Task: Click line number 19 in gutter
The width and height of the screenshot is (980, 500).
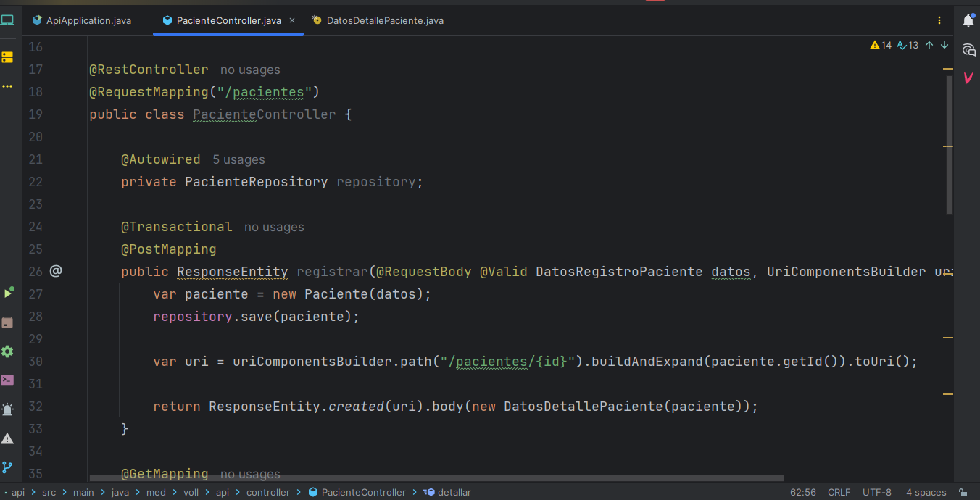Action: click(36, 114)
